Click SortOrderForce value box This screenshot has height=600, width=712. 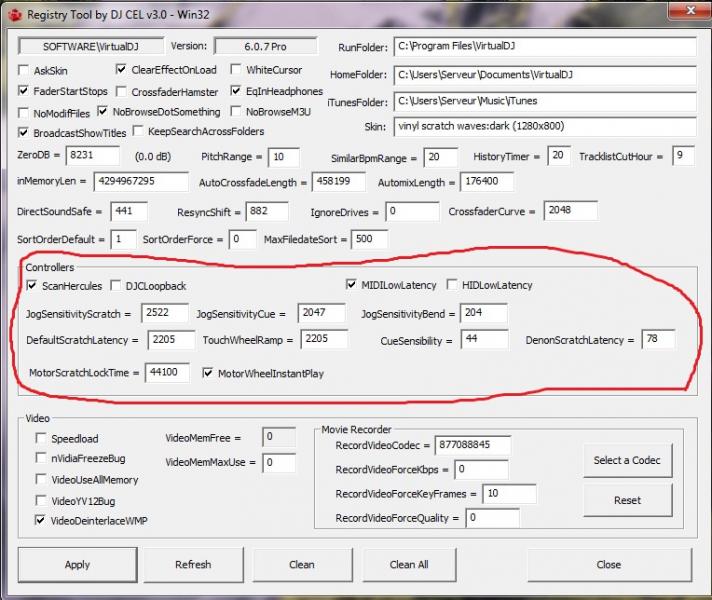tap(242, 239)
